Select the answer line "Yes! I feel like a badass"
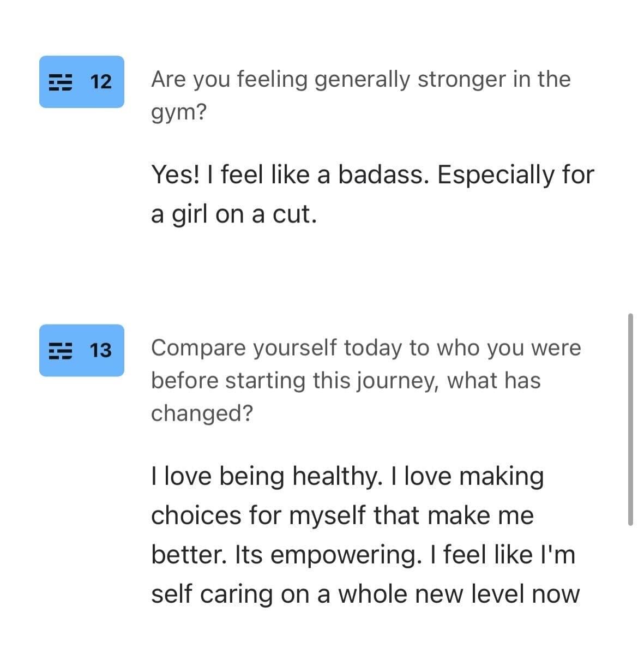The image size is (638, 672). click(x=372, y=176)
